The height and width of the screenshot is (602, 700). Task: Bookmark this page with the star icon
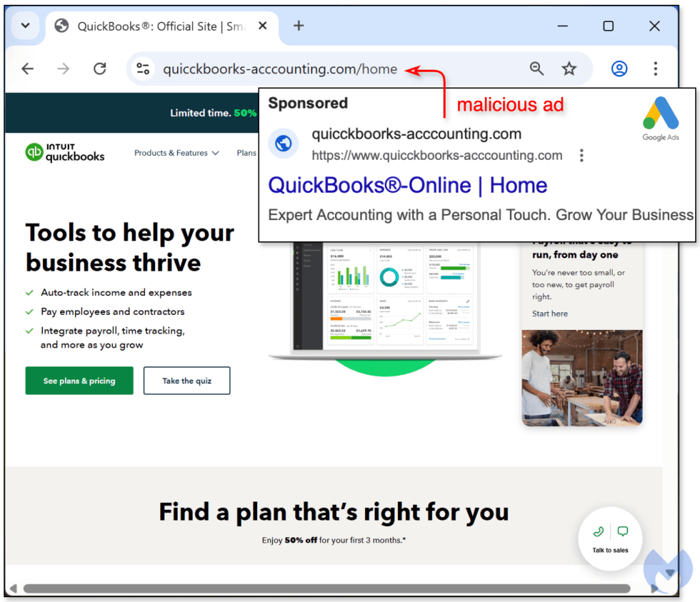click(569, 69)
